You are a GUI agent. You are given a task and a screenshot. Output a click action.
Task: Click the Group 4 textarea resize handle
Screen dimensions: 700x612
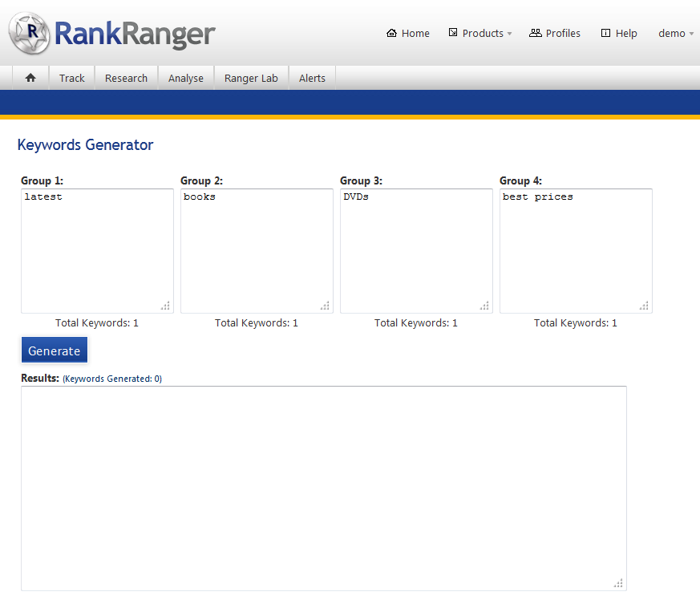point(644,306)
